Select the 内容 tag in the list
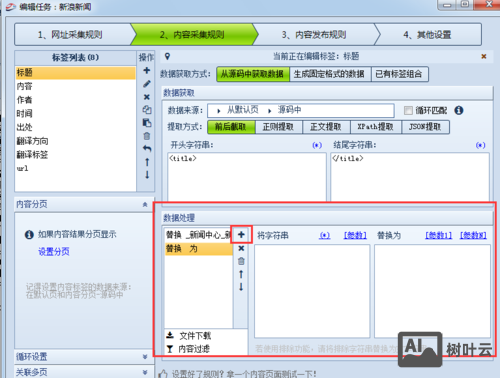Screen dimensions: 500x378 pyautogui.click(x=75, y=86)
